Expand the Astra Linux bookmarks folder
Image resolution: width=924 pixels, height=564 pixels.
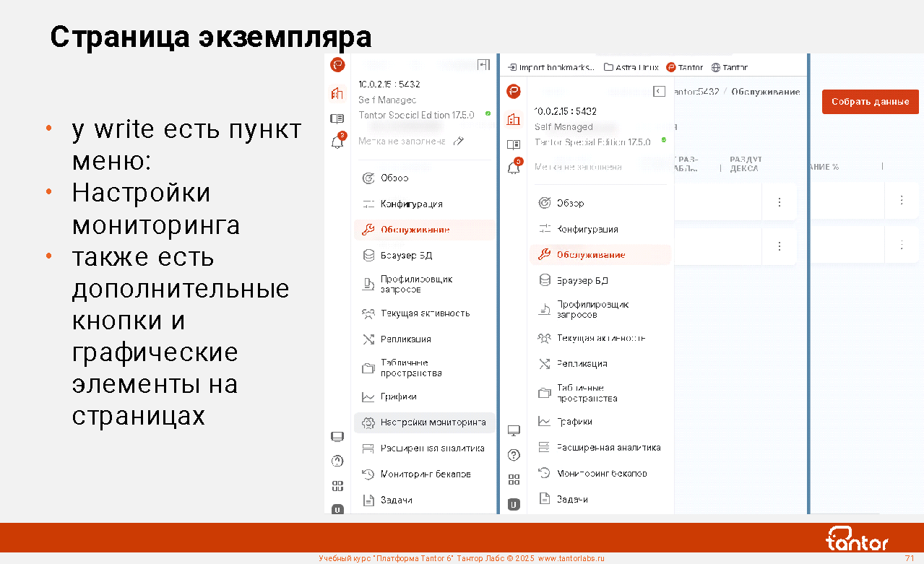631,67
